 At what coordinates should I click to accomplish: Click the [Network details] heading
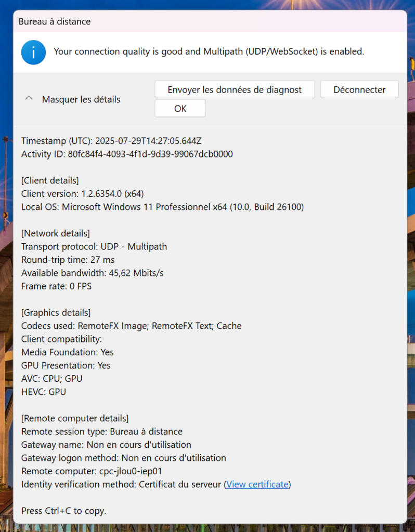click(x=55, y=233)
